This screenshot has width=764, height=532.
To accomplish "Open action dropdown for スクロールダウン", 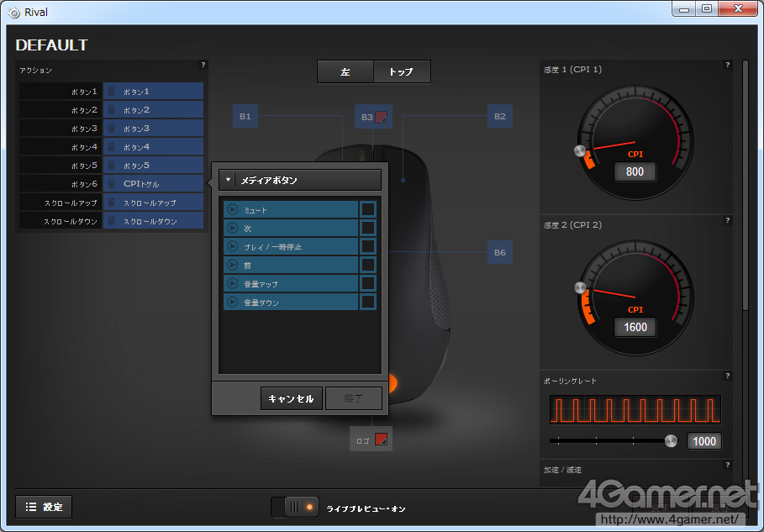I will pos(153,221).
